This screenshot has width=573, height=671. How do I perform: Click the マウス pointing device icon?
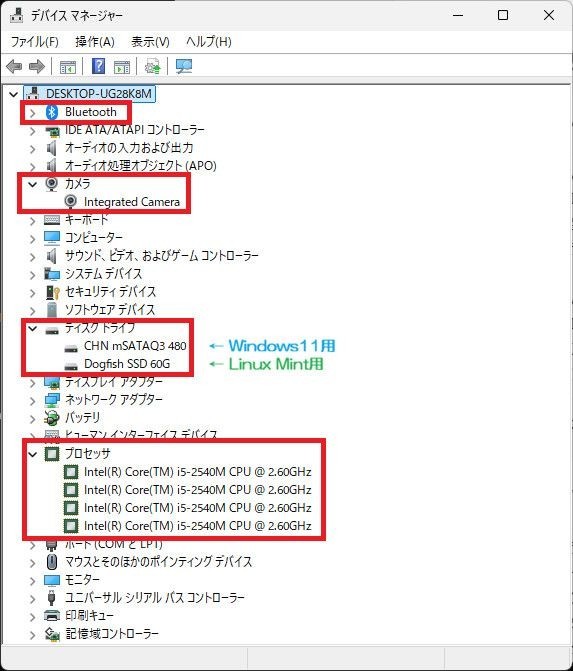tap(52, 561)
